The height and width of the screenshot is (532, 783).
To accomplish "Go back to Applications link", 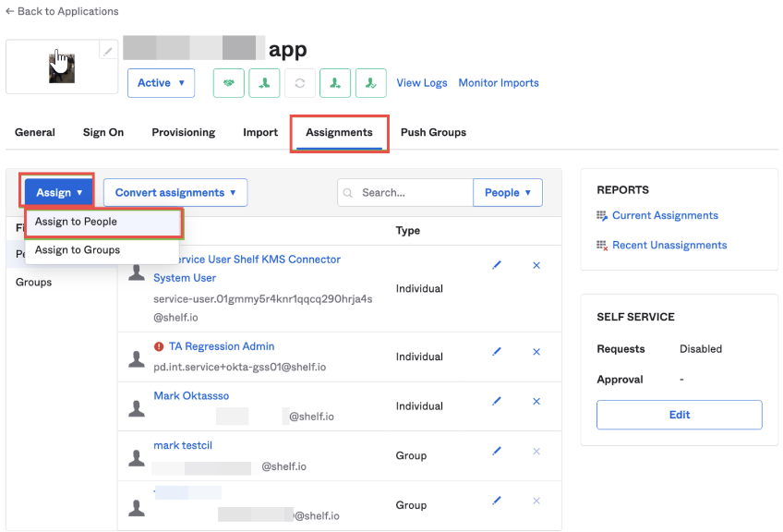I will point(62,11).
